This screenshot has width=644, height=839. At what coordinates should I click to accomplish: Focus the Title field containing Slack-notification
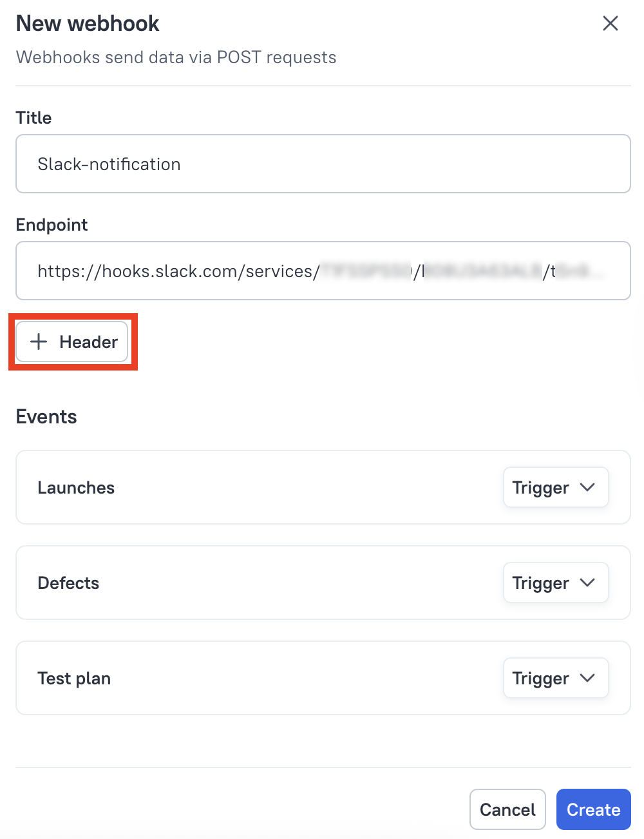pyautogui.click(x=323, y=164)
